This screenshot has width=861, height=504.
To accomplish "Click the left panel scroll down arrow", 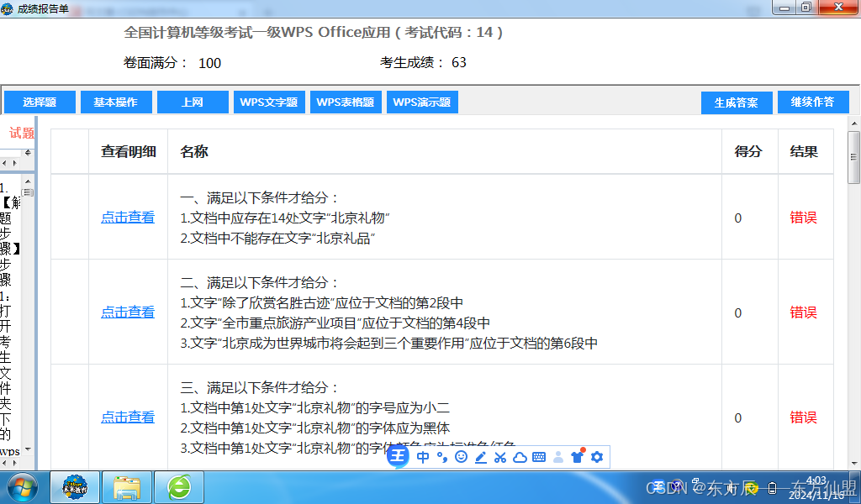I will coord(28,449).
